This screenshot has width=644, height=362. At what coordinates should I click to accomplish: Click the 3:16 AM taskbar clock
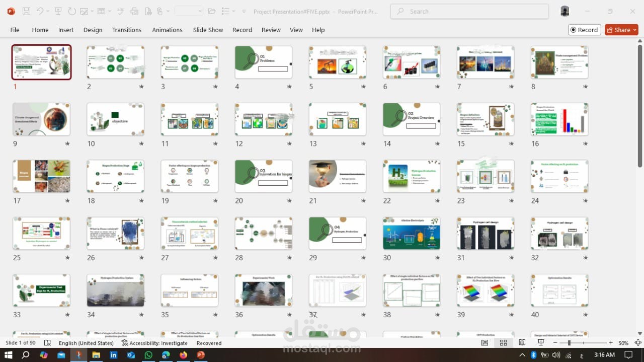point(604,355)
